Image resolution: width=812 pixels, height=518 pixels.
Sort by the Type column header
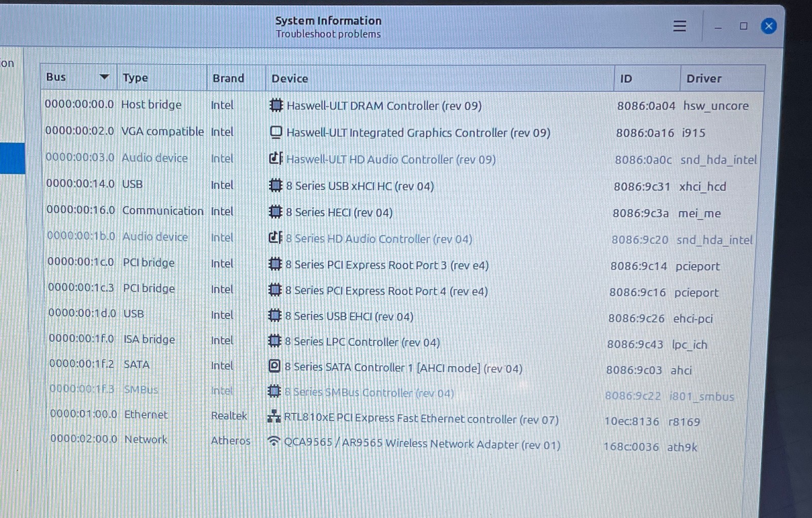pyautogui.click(x=162, y=78)
